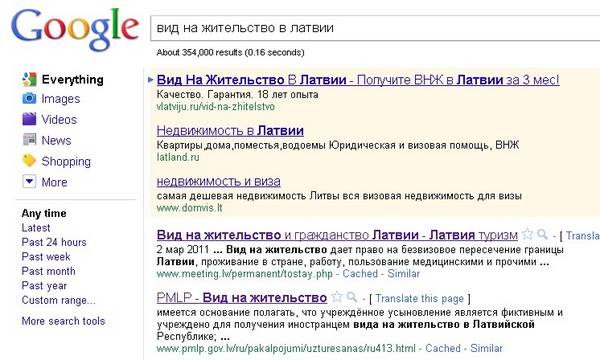Filter results to Past 24 hours

tap(54, 242)
